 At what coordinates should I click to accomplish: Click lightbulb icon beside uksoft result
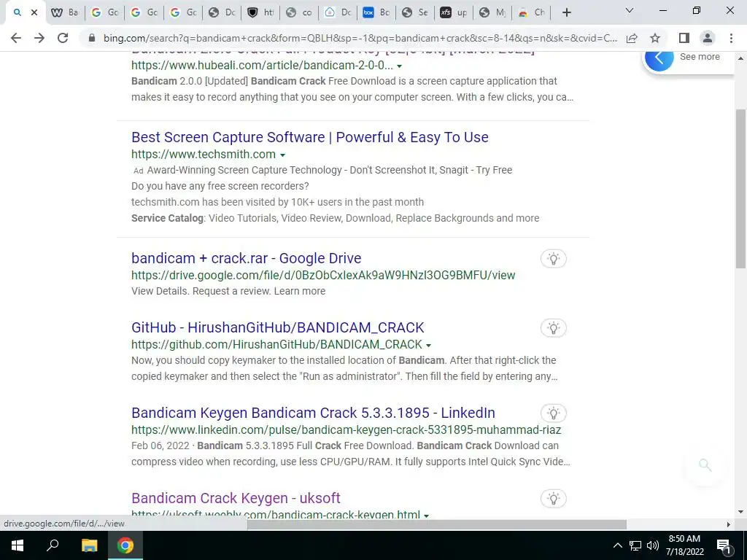point(554,499)
